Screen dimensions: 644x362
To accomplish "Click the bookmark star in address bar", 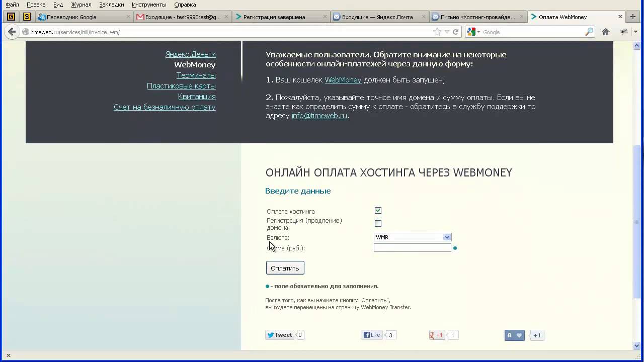I will (437, 32).
